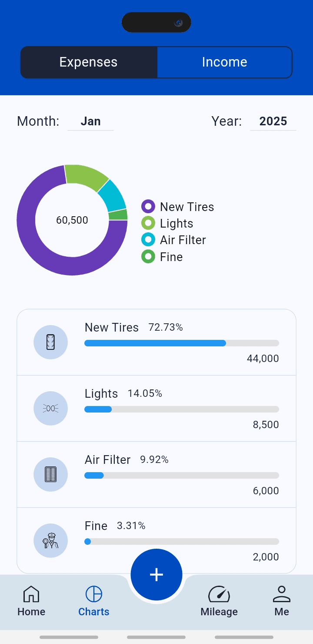Open the Month dropdown showing Jan

(x=90, y=121)
